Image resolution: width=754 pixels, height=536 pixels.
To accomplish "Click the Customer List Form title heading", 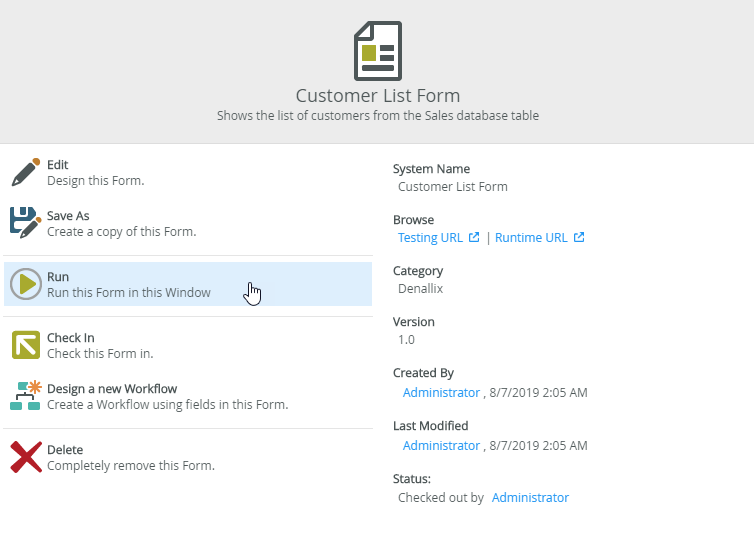I will coord(377,96).
